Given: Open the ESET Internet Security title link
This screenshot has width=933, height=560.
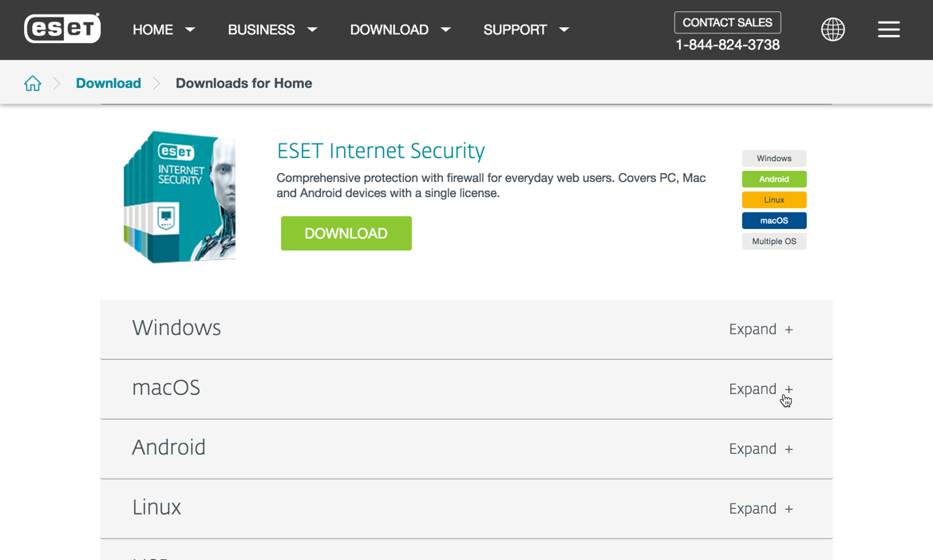Looking at the screenshot, I should tap(381, 151).
